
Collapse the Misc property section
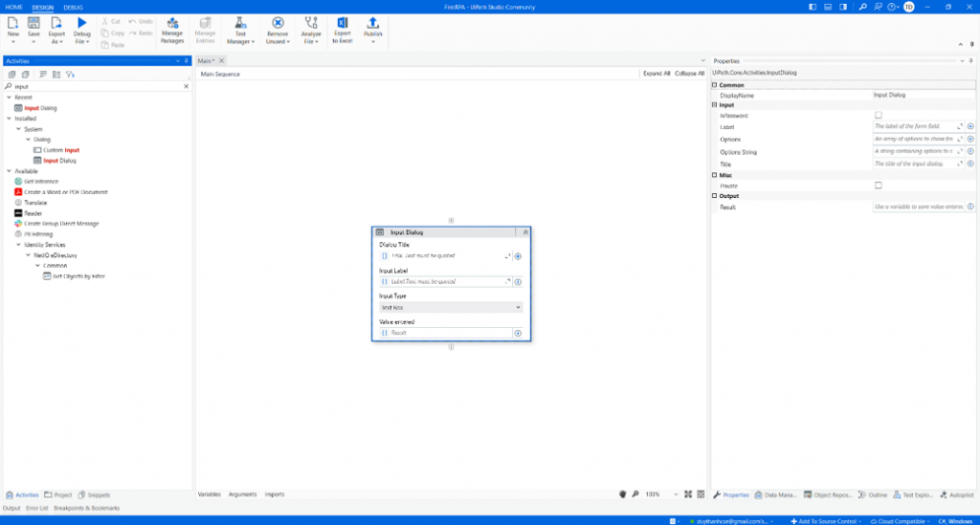[715, 175]
